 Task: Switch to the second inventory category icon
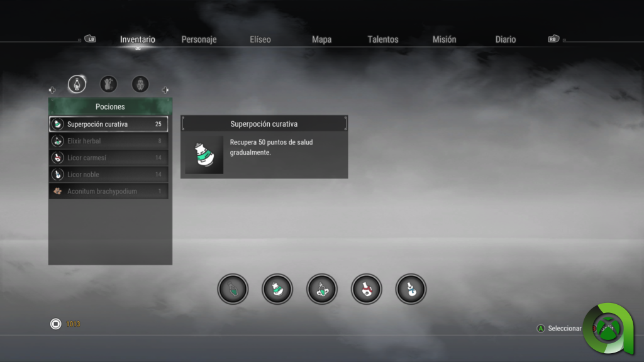[x=109, y=84]
